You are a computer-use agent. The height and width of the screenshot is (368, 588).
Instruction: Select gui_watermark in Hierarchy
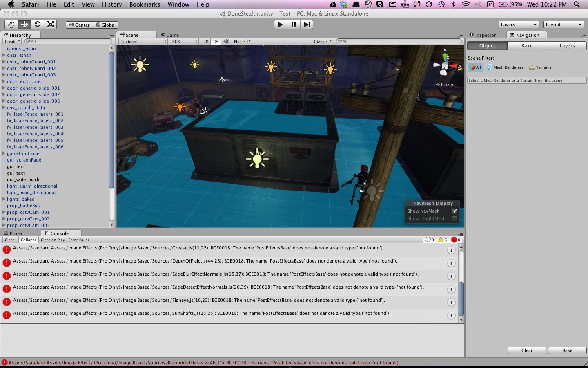[x=23, y=180]
